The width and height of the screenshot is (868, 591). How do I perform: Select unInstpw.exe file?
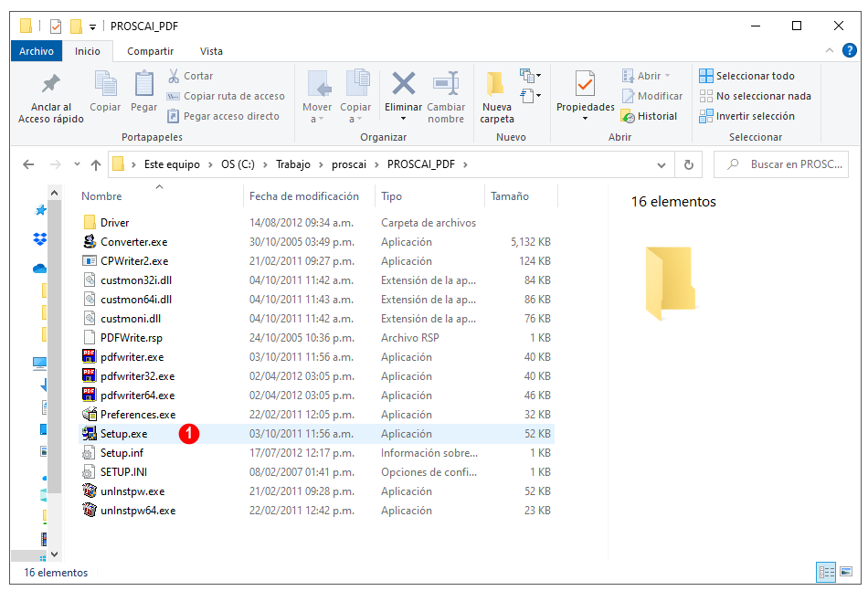click(132, 491)
